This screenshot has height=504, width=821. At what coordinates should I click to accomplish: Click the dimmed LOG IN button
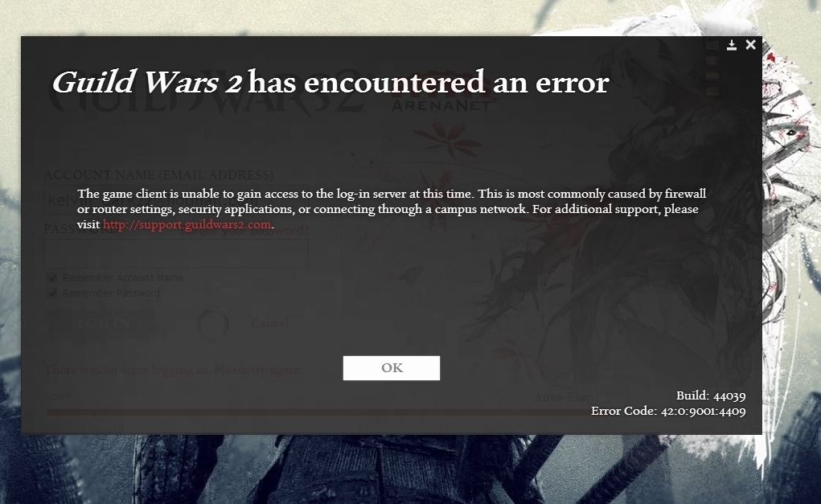coord(103,323)
